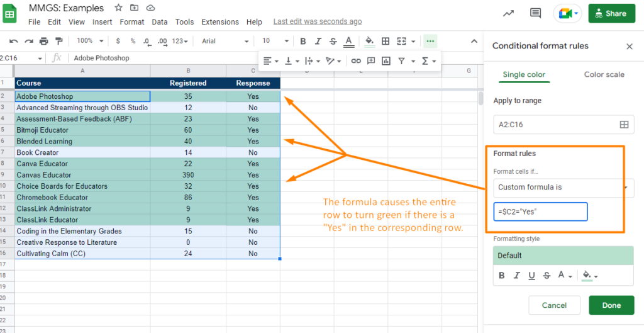Select the green Default formatting style swatch

tap(563, 256)
